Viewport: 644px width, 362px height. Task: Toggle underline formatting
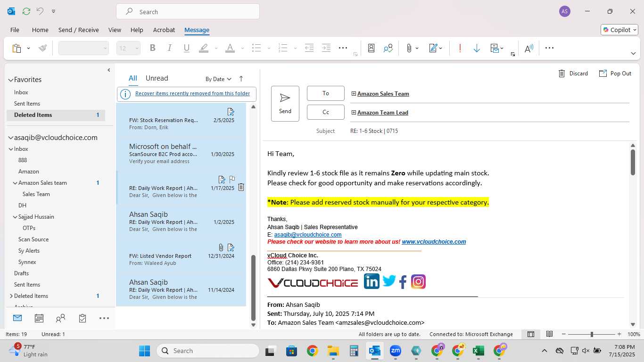(x=186, y=48)
